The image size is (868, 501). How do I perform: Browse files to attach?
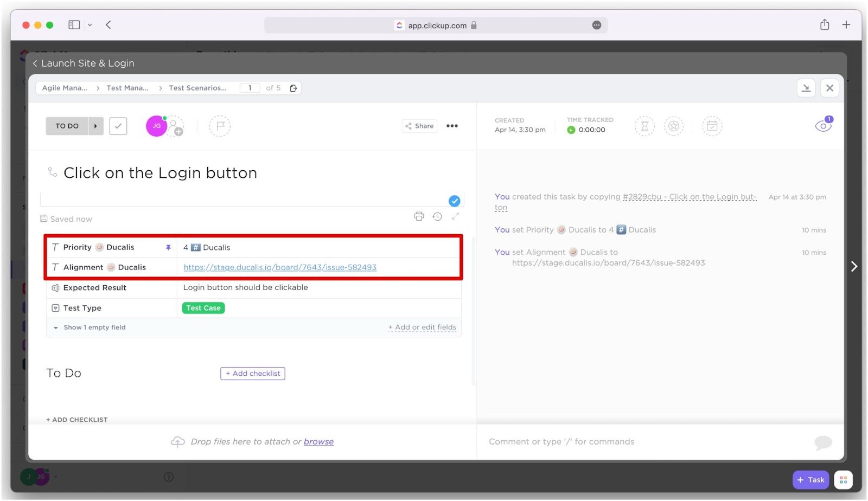pyautogui.click(x=318, y=442)
